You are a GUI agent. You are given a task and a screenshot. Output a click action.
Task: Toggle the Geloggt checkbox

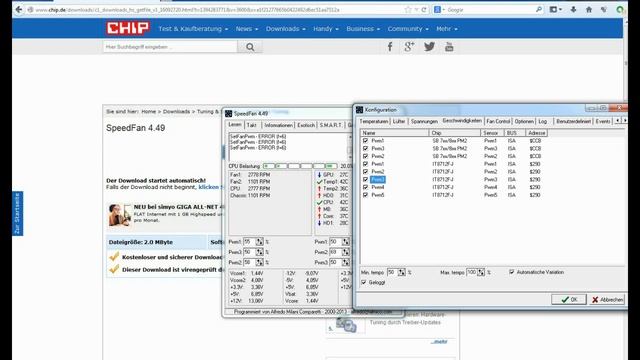364,282
